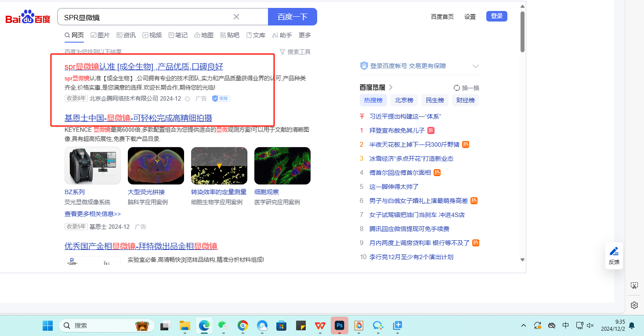Open Photoshop from the taskbar
Image resolution: width=644 pixels, height=336 pixels.
click(339, 325)
